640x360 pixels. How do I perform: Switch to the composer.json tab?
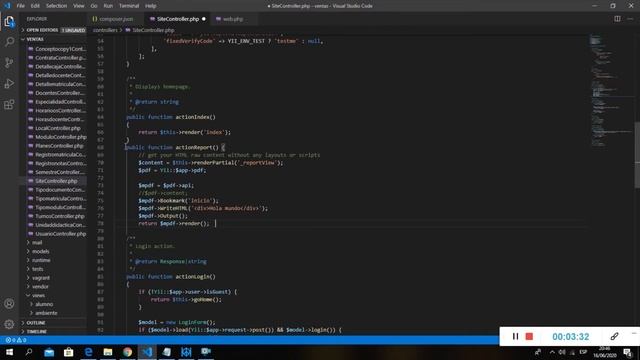[116, 19]
